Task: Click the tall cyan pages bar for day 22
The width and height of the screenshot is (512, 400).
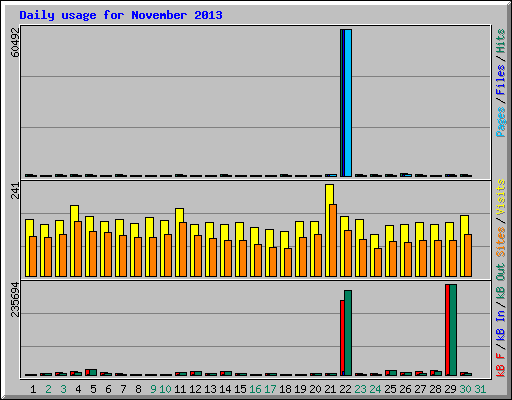Action: (348, 103)
